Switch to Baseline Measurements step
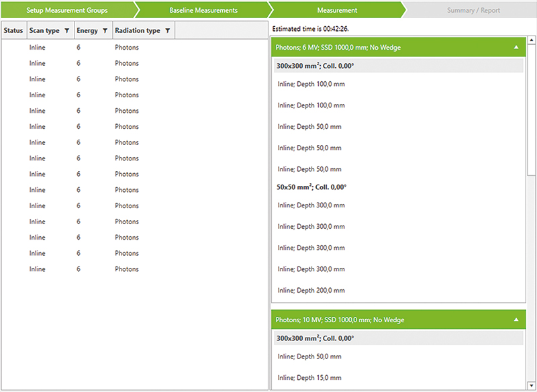 click(x=203, y=11)
